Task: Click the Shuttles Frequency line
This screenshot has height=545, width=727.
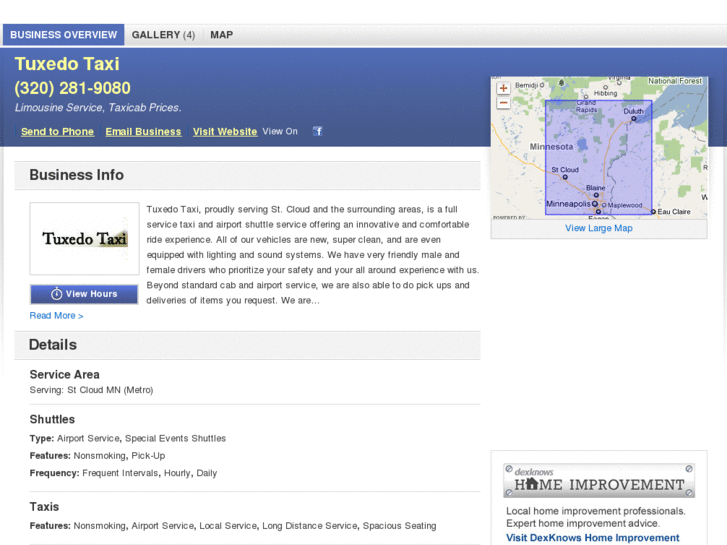Action: (x=123, y=473)
